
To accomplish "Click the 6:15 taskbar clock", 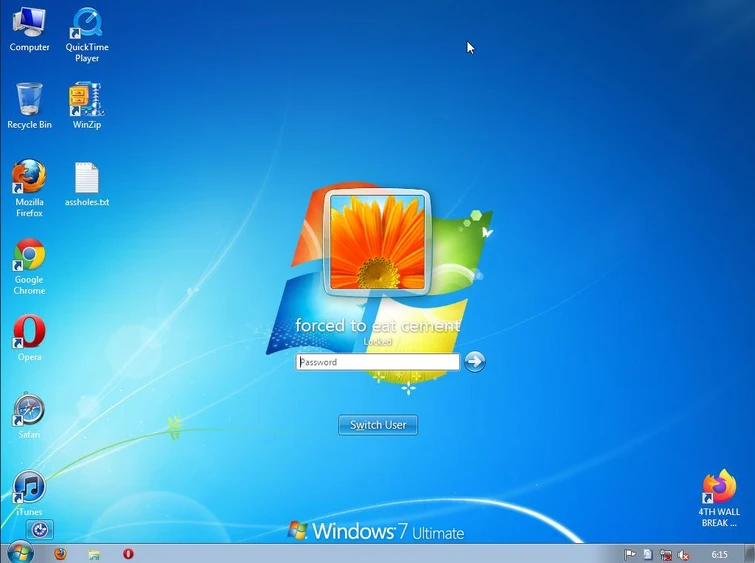I will pyautogui.click(x=719, y=555).
